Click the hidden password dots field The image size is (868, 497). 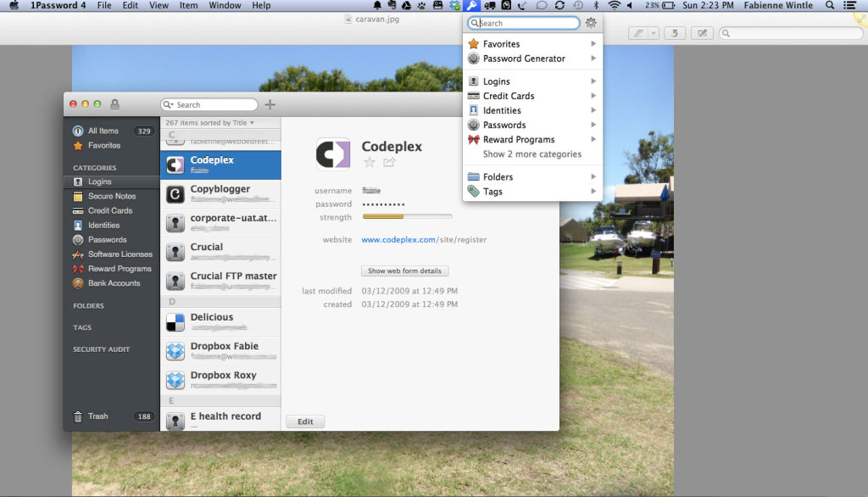point(384,204)
